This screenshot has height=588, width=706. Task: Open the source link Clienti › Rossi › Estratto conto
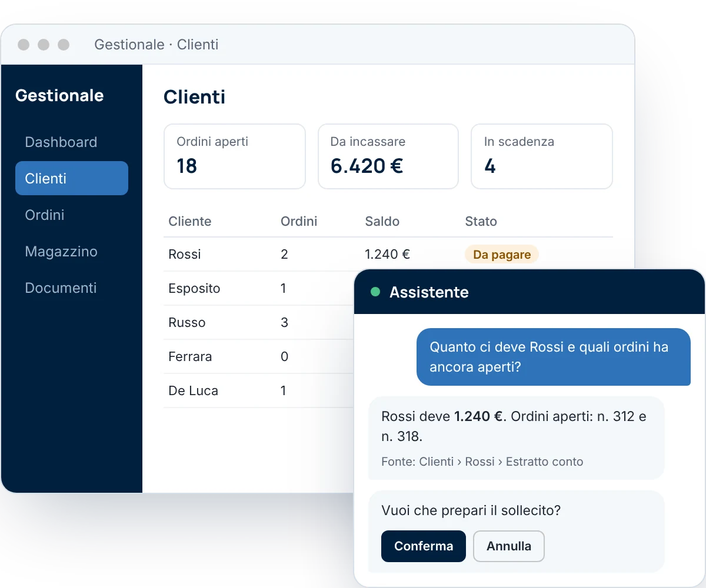[x=501, y=462]
